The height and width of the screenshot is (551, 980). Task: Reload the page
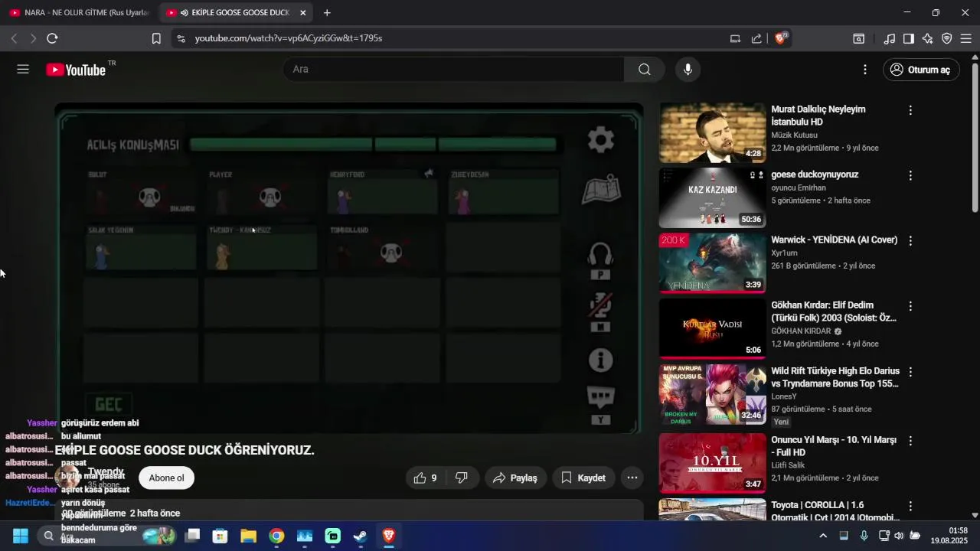[x=52, y=38]
